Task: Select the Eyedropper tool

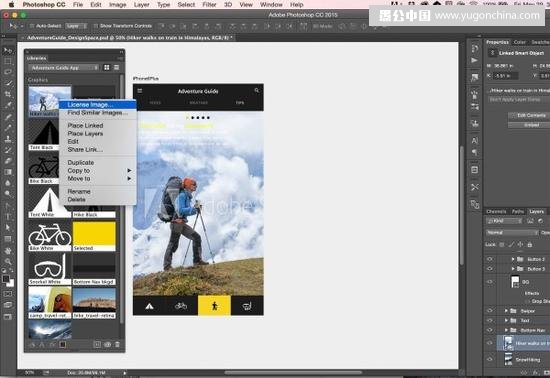Action: (8, 105)
